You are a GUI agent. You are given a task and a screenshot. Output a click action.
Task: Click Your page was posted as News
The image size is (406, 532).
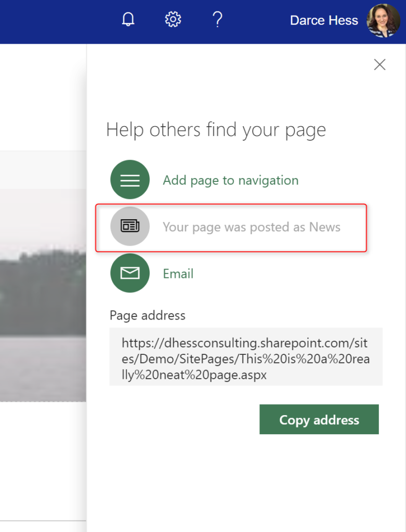point(252,227)
